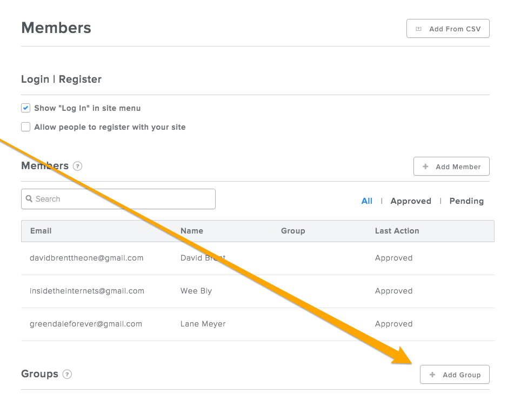Select the Wee Bly member row
The height and width of the screenshot is (420, 514).
(258, 291)
